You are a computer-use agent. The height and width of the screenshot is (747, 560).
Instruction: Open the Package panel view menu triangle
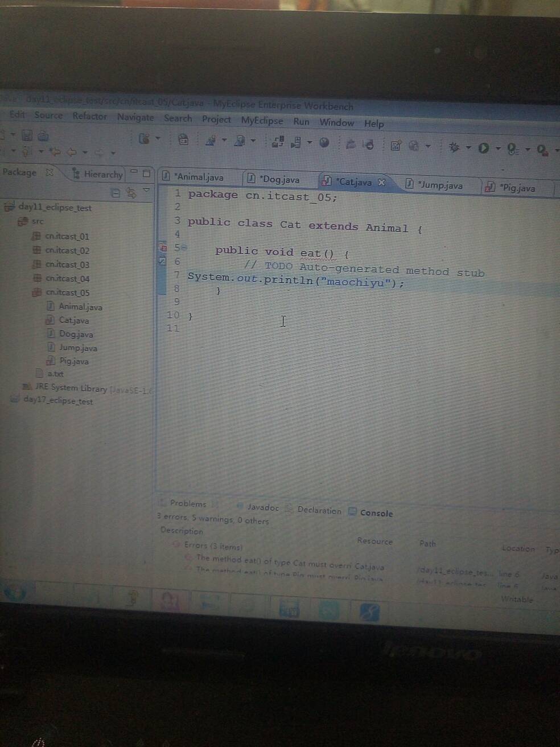[x=146, y=190]
